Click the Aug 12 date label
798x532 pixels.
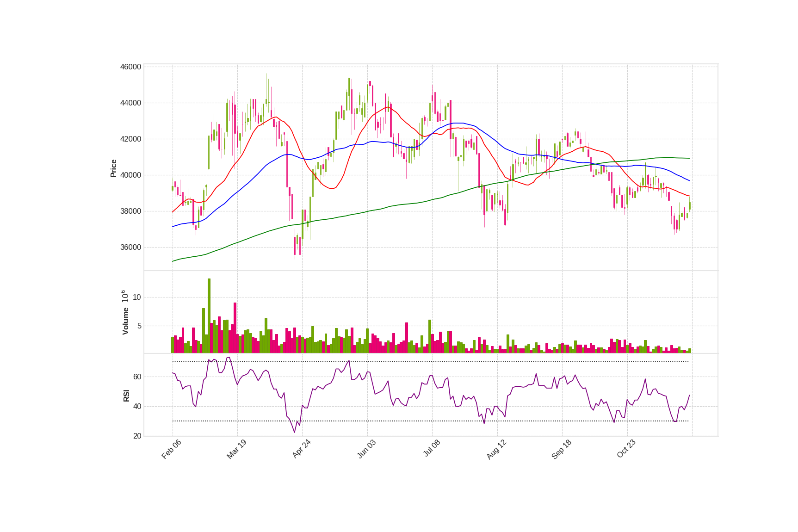click(x=496, y=449)
